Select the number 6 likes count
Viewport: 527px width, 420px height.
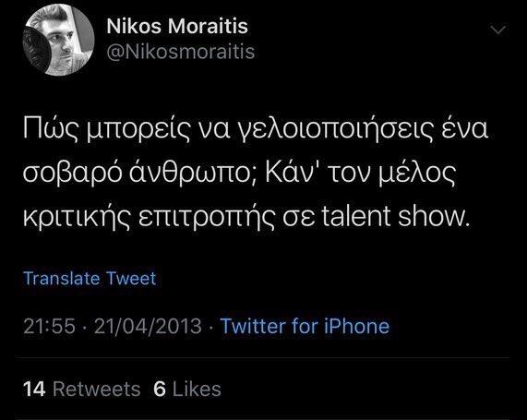160,389
